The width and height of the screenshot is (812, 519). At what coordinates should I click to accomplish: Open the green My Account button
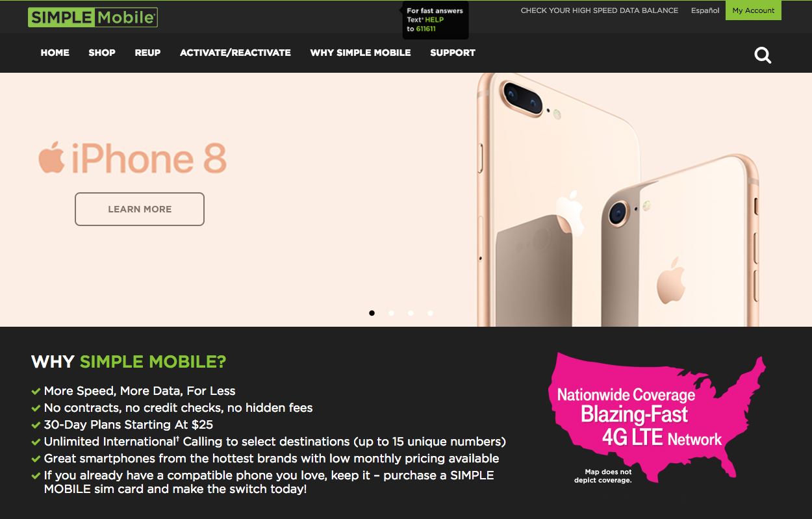754,10
